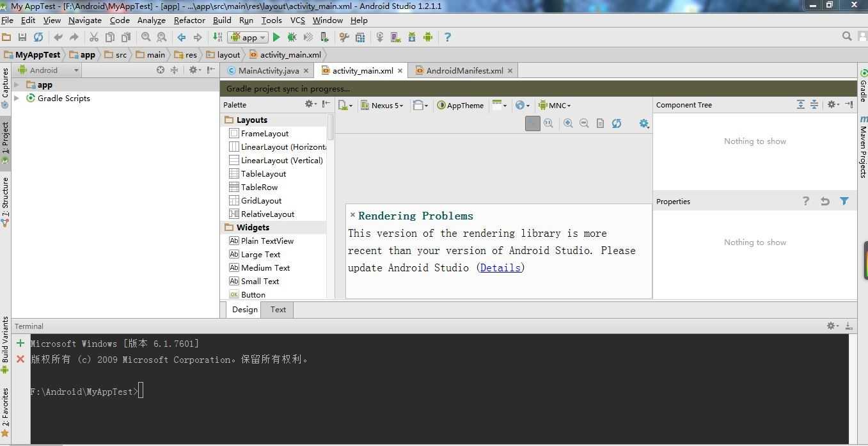Viewport: 868px width, 446px height.
Task: Navigate back with the blue left arrow
Action: [x=182, y=37]
